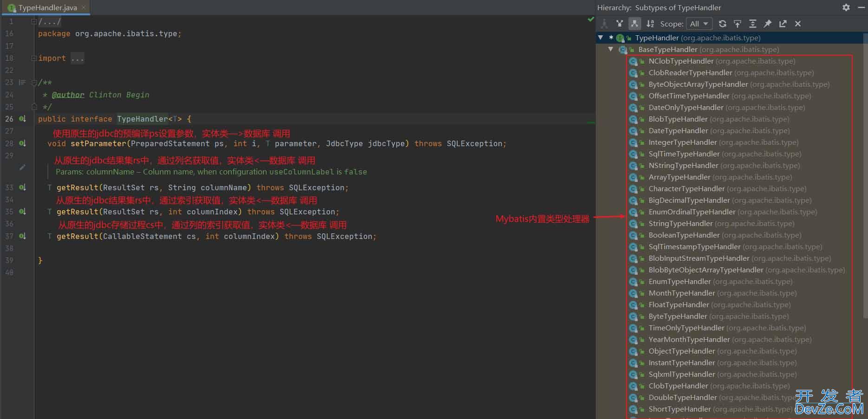The width and height of the screenshot is (868, 419).
Task: Click gutter icon on line 35 getResult
Action: tap(22, 212)
